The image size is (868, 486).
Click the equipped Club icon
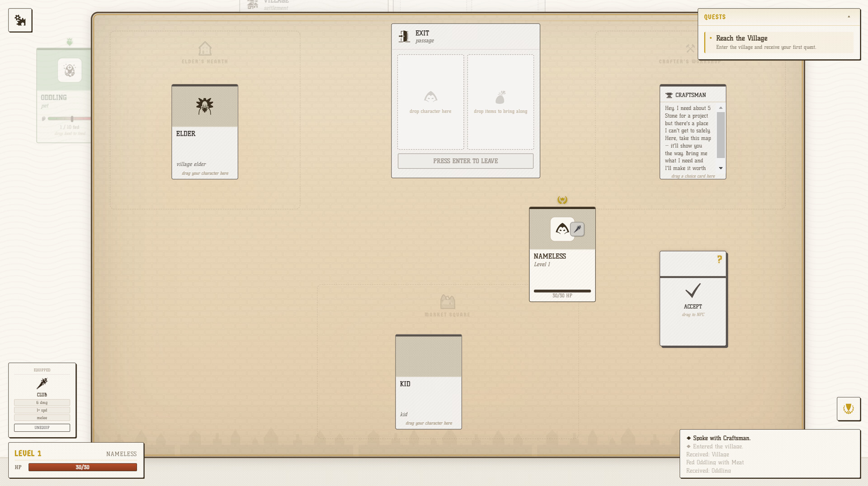point(42,383)
